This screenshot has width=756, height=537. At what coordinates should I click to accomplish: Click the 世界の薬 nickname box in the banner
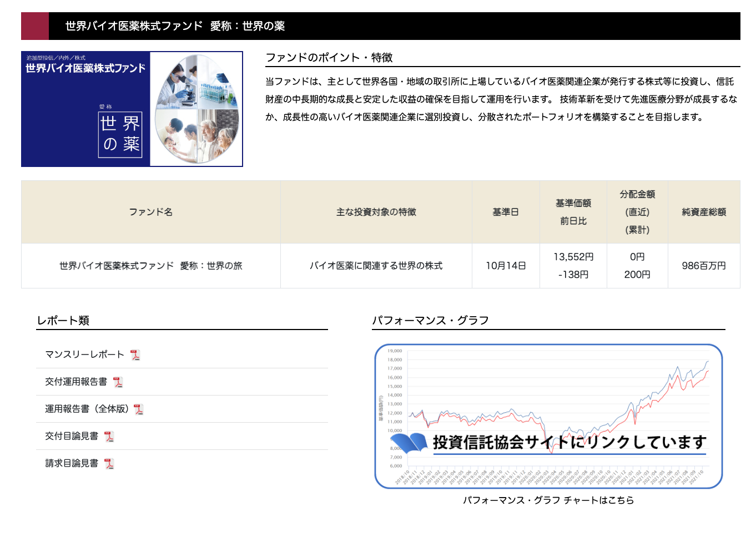click(x=120, y=134)
